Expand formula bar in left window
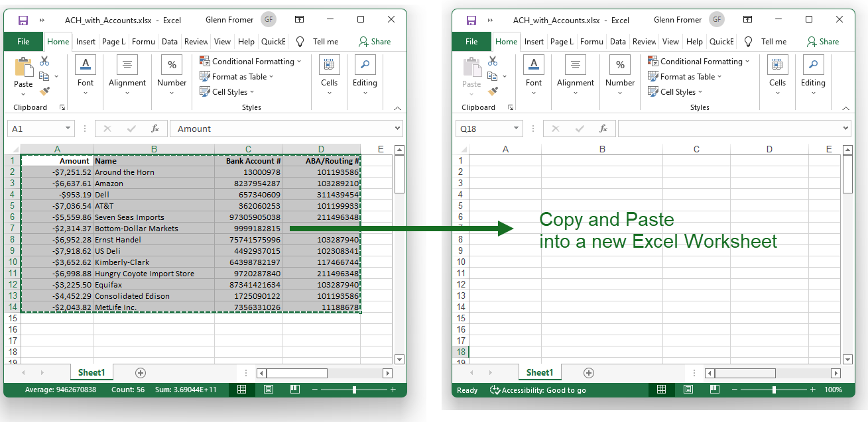 (397, 129)
